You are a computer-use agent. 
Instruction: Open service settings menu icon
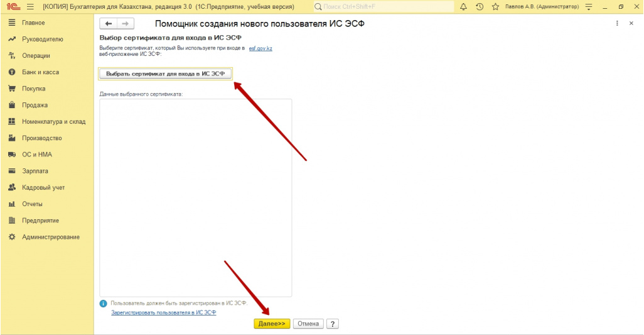tap(589, 6)
